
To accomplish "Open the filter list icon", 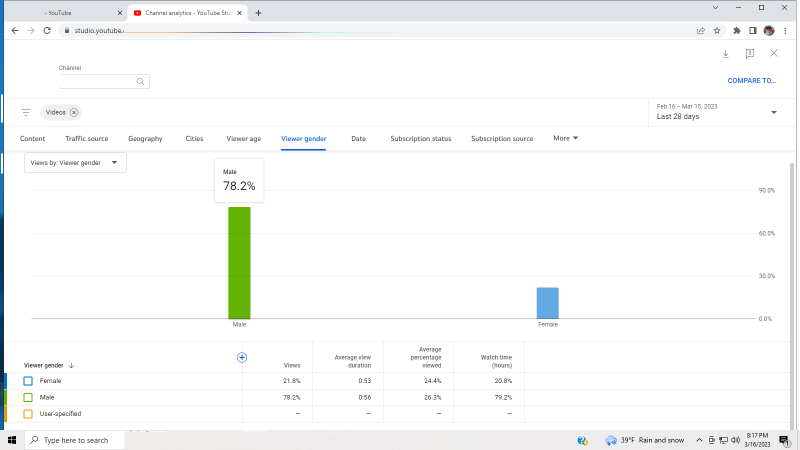I will point(26,113).
